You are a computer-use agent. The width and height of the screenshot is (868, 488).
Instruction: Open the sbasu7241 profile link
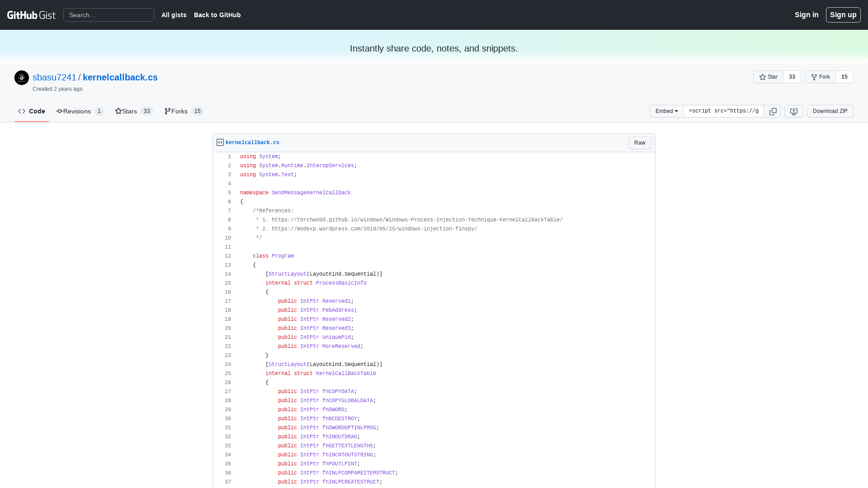point(54,77)
